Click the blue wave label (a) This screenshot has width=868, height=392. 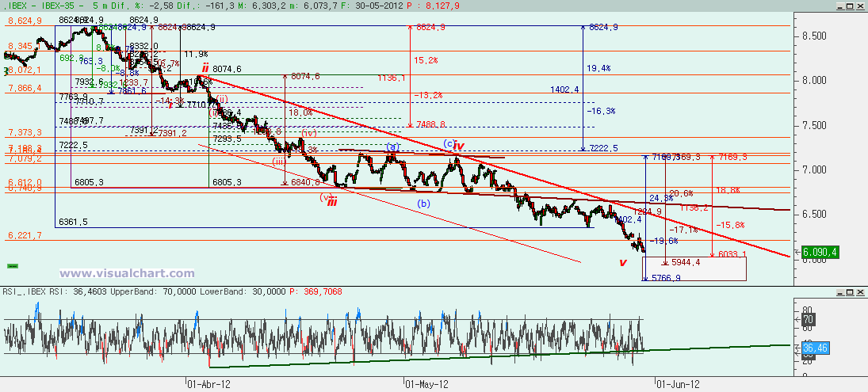pyautogui.click(x=392, y=147)
